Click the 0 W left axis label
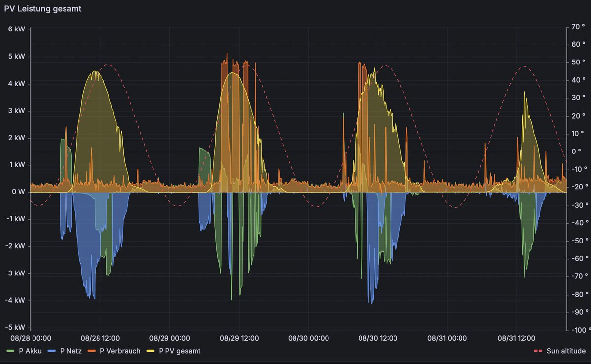This screenshot has width=591, height=364. pyautogui.click(x=19, y=192)
